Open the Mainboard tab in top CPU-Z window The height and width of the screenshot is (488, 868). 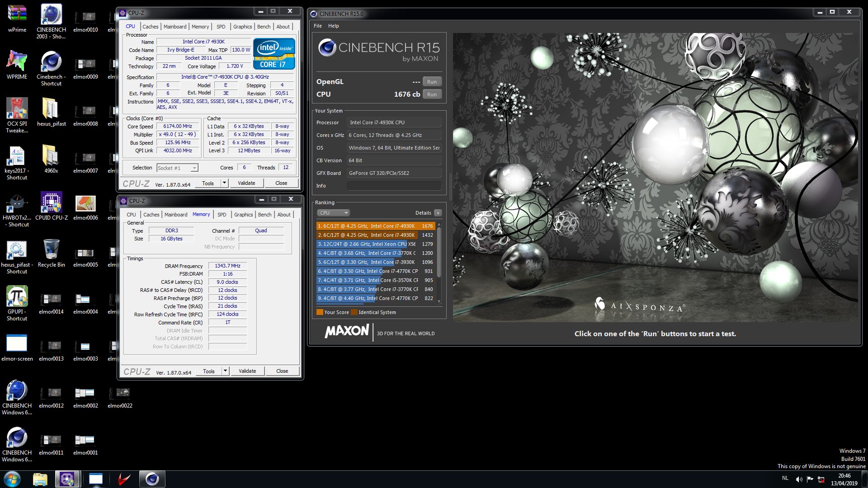tap(175, 27)
